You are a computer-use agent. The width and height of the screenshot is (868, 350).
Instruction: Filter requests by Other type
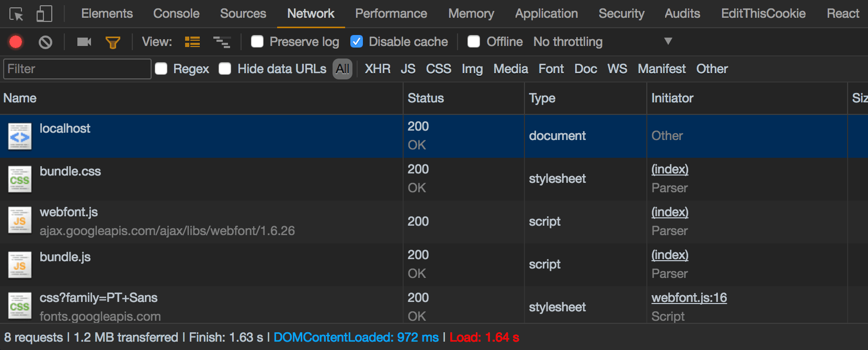click(712, 69)
